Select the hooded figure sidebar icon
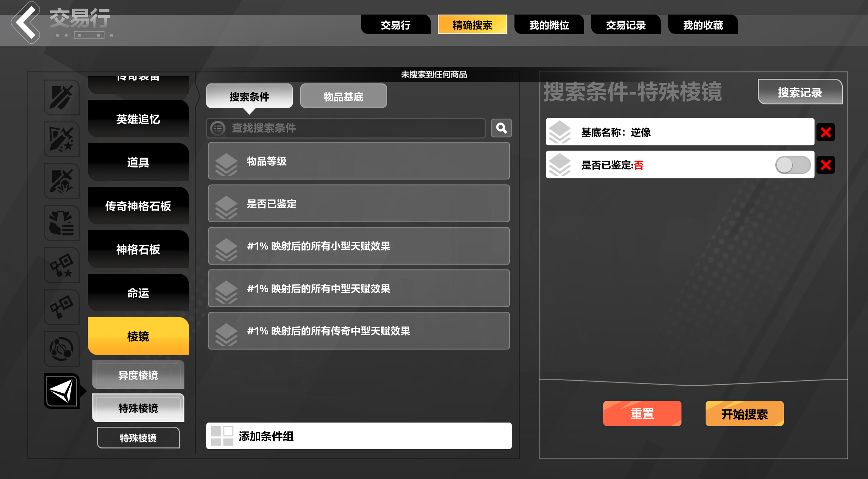868x479 pixels. coord(61,181)
